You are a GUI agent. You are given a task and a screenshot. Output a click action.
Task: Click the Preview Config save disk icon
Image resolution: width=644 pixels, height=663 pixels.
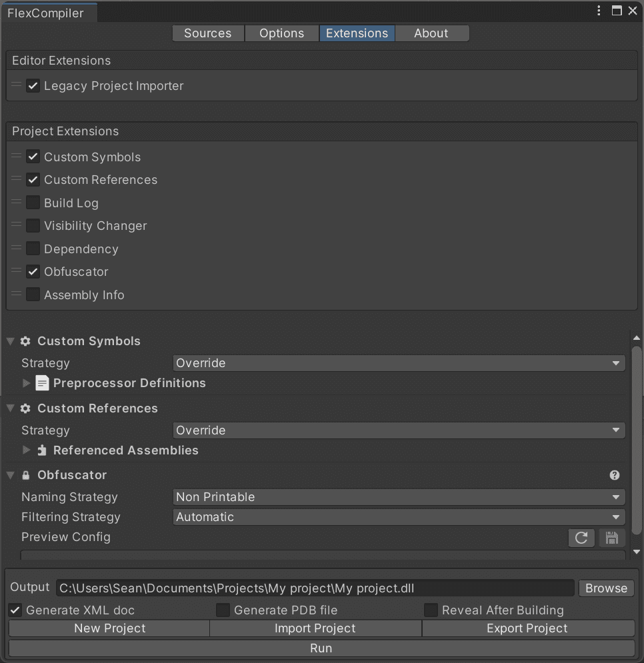pos(612,538)
